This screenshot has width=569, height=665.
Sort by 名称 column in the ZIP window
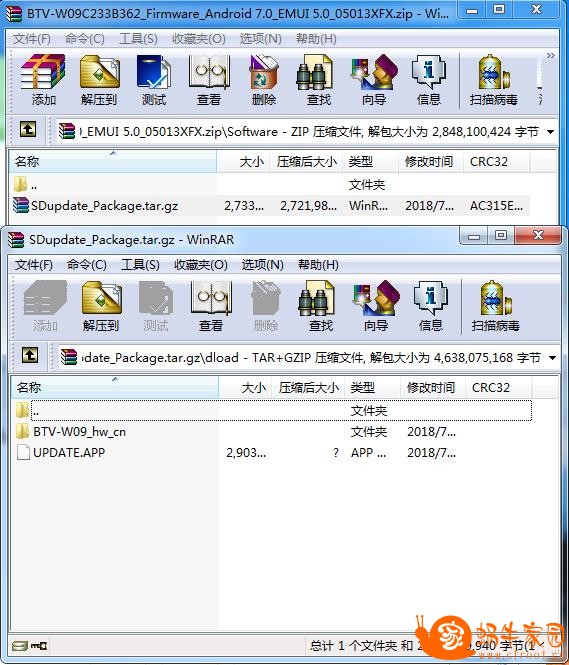pos(113,161)
